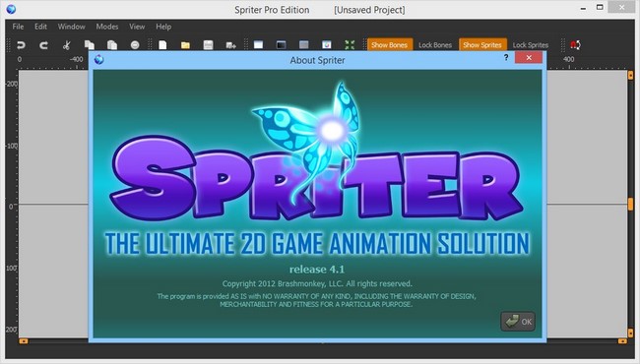Select the black background canvas icon
Image resolution: width=640 pixels, height=364 pixels.
281,44
